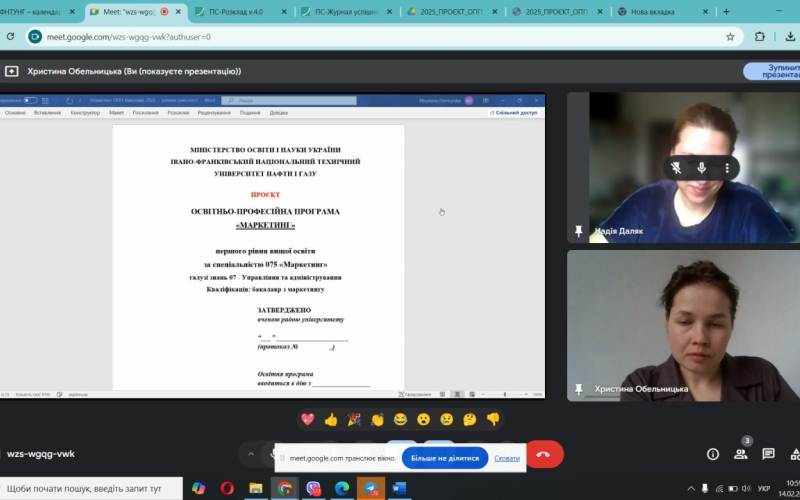Click Зупинити презентацію button
The width and height of the screenshot is (800, 500).
click(x=771, y=71)
